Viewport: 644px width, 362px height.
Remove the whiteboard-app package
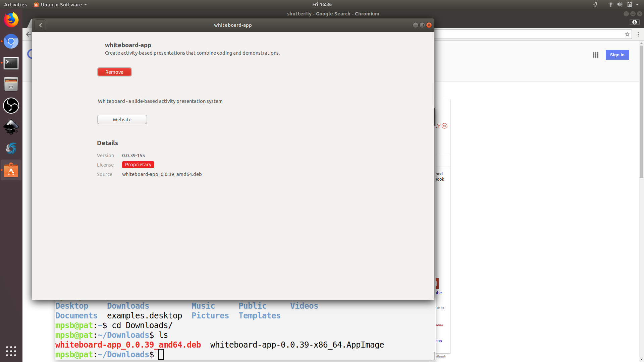coord(114,72)
